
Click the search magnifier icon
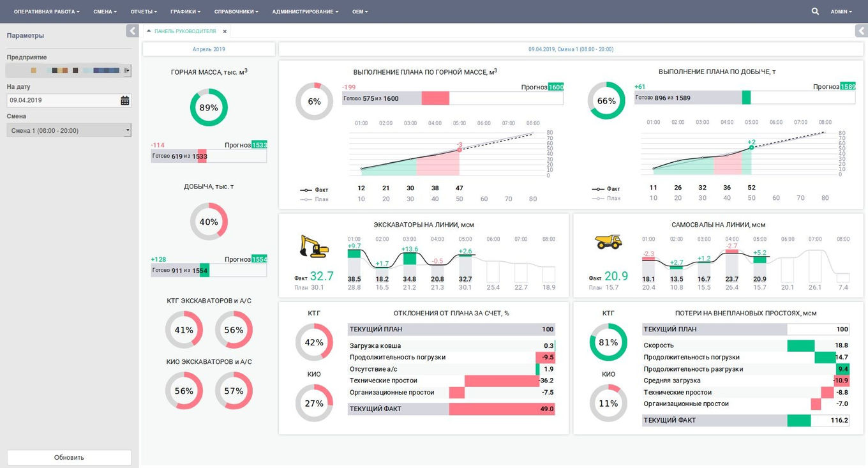click(815, 11)
